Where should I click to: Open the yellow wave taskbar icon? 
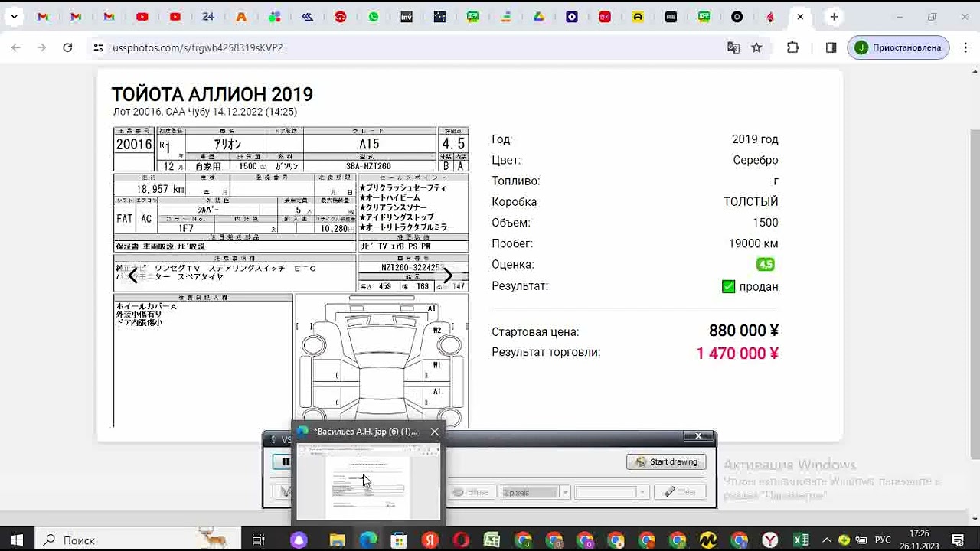tap(708, 540)
